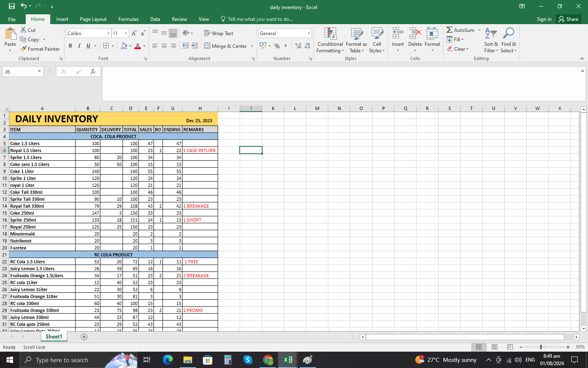
Task: Open Format as Table gallery
Action: 356,40
